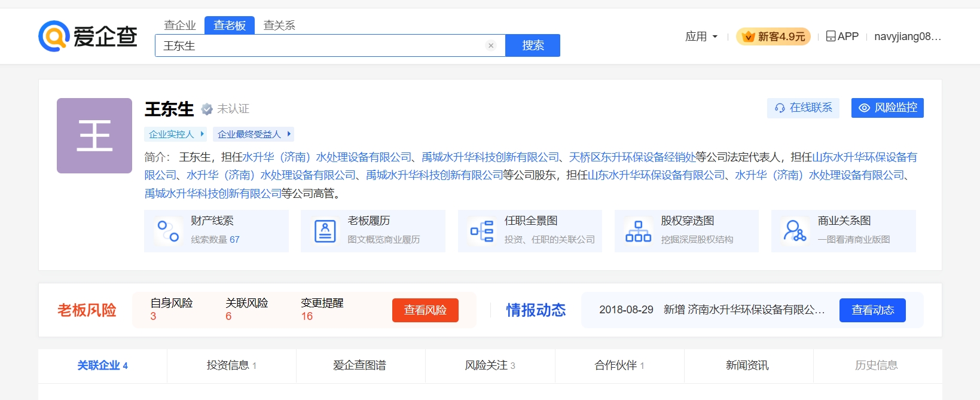Screen dimensions: 980x400
Task: Click the 爱企查 logo
Action: pyautogui.click(x=88, y=36)
